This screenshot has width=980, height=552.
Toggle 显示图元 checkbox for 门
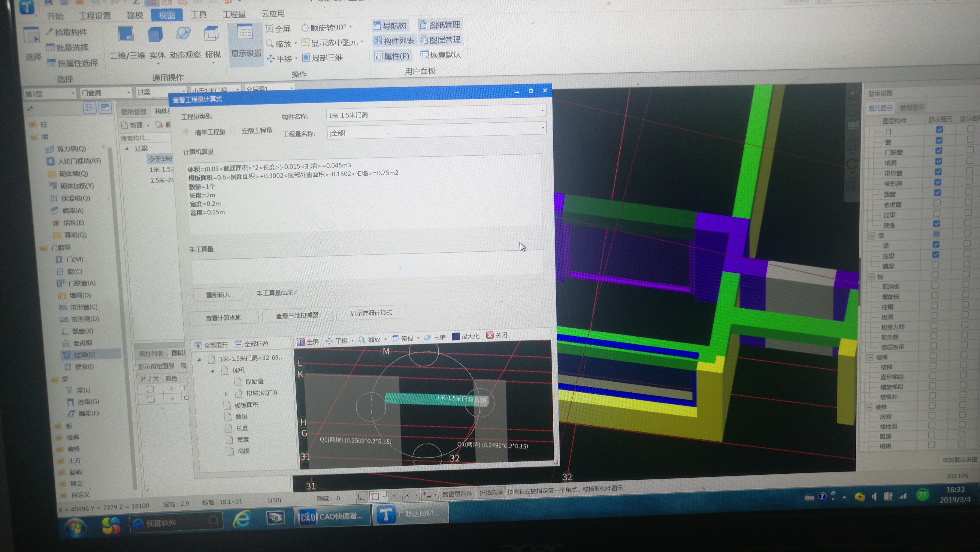tap(939, 130)
